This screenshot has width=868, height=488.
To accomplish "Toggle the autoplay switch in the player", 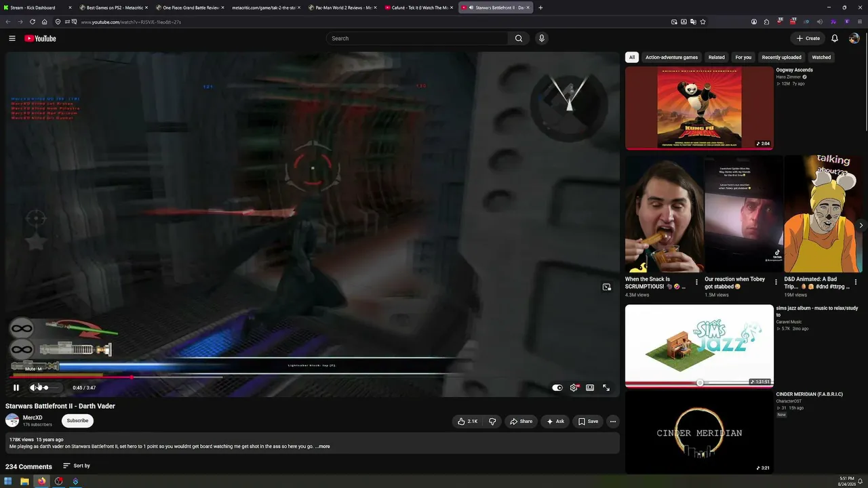I will click(557, 388).
